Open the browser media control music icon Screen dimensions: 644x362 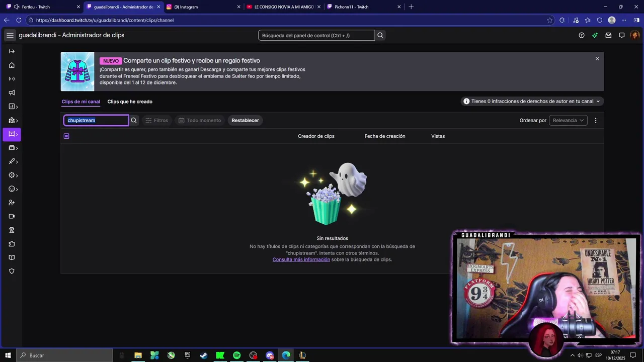pyautogui.click(x=576, y=20)
